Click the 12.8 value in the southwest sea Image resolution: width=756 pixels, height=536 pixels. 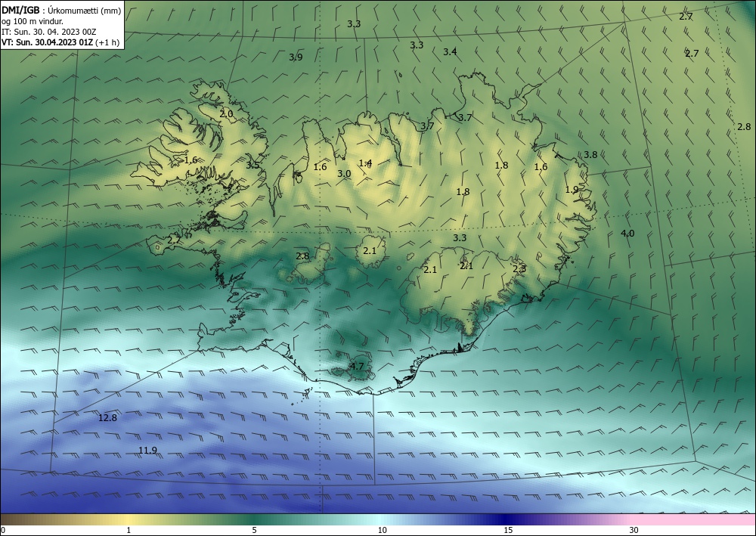pyautogui.click(x=107, y=418)
